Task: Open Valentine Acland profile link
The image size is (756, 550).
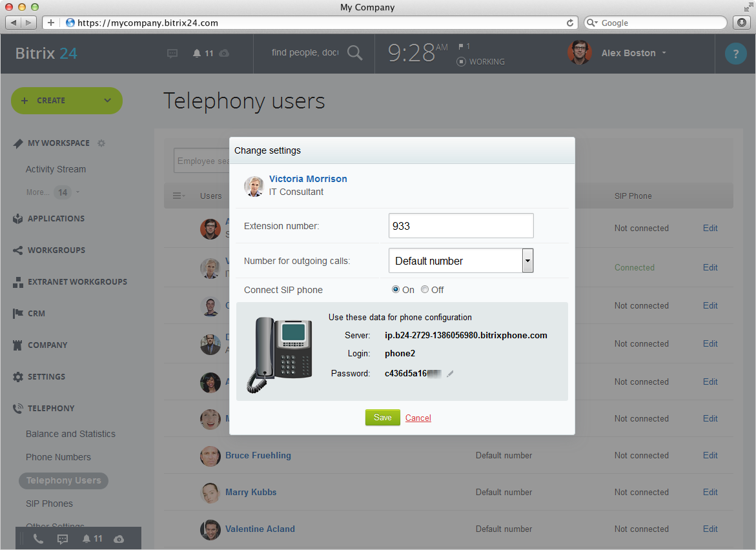Action: [260, 529]
